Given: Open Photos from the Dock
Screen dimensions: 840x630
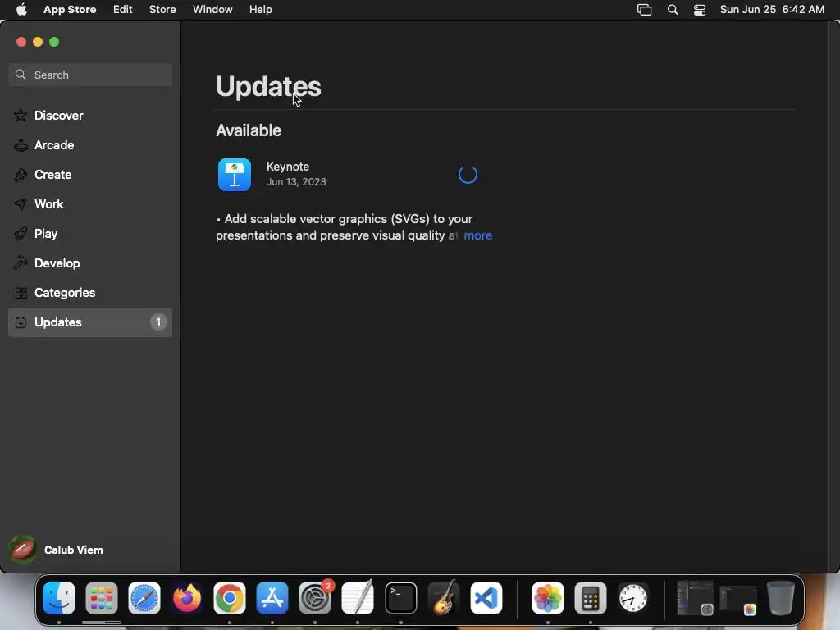Looking at the screenshot, I should [x=547, y=598].
